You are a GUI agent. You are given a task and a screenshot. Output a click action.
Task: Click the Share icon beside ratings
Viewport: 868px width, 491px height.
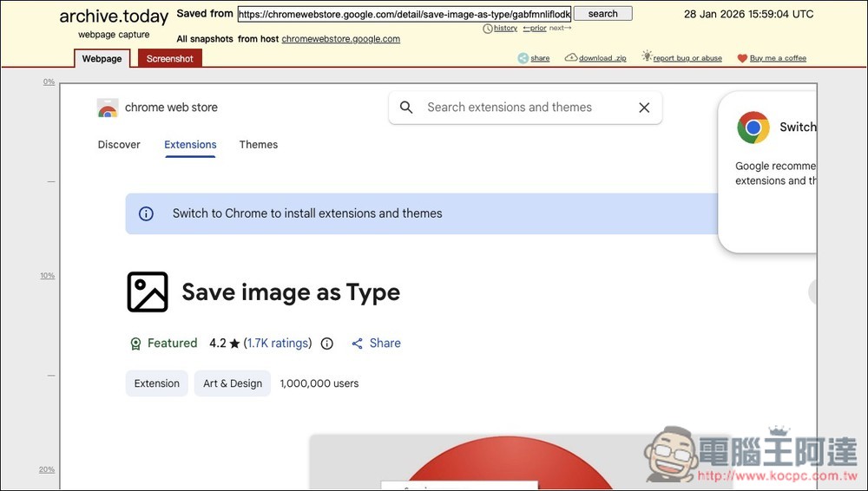click(357, 344)
